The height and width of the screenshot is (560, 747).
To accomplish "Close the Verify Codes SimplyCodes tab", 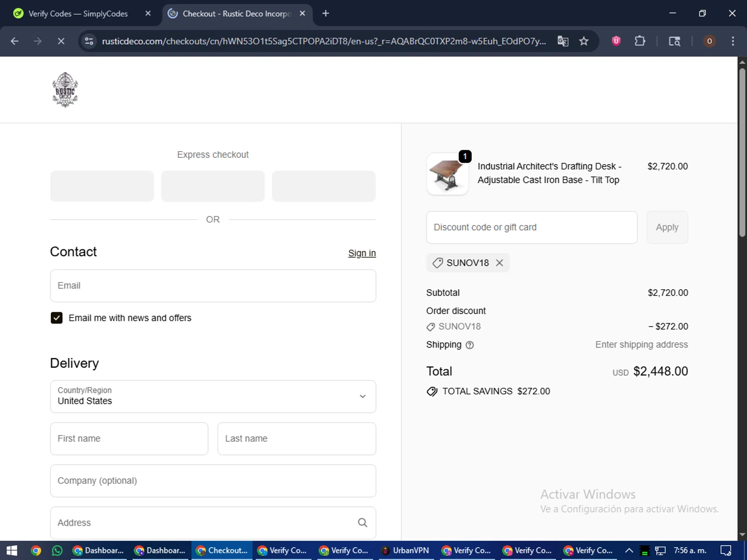I will point(148,13).
